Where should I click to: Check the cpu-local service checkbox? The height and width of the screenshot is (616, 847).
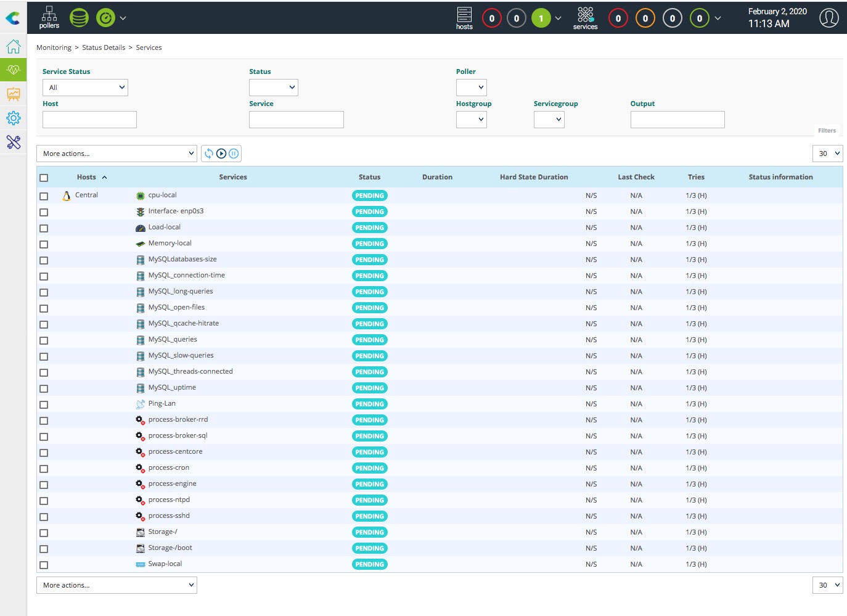click(x=44, y=196)
